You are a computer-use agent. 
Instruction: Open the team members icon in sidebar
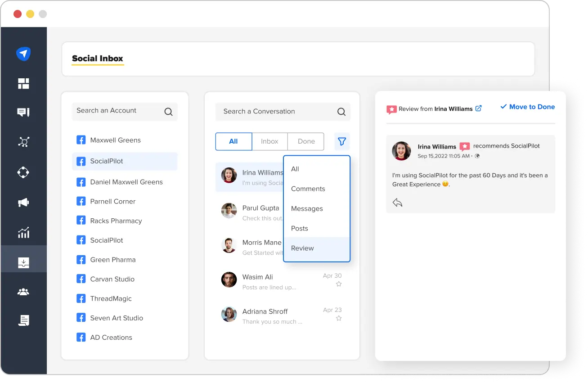(23, 292)
